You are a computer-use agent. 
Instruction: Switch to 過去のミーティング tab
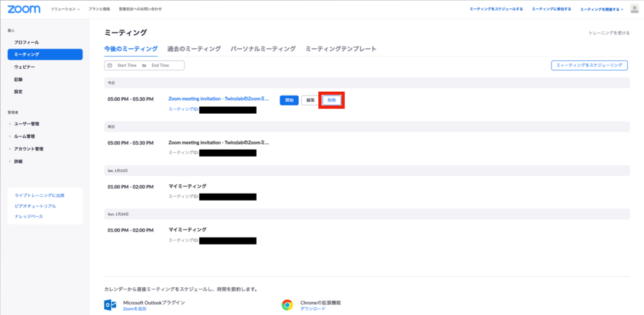click(x=194, y=48)
